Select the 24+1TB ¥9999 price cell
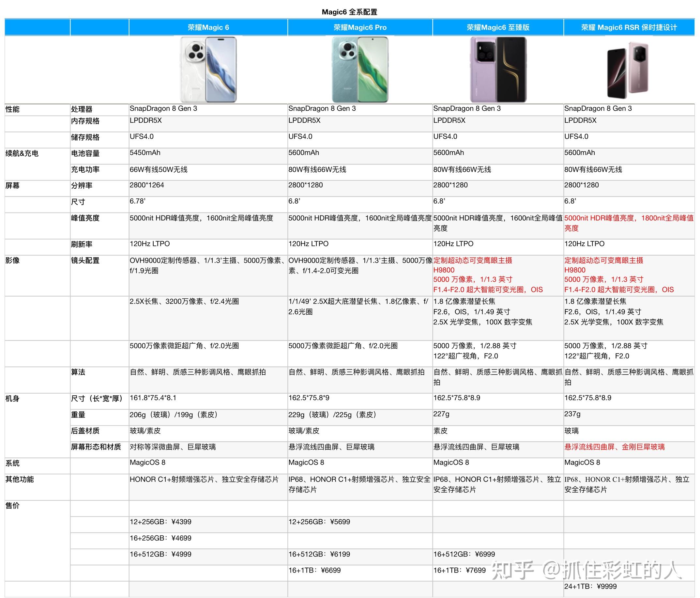700x598 pixels. point(590,587)
